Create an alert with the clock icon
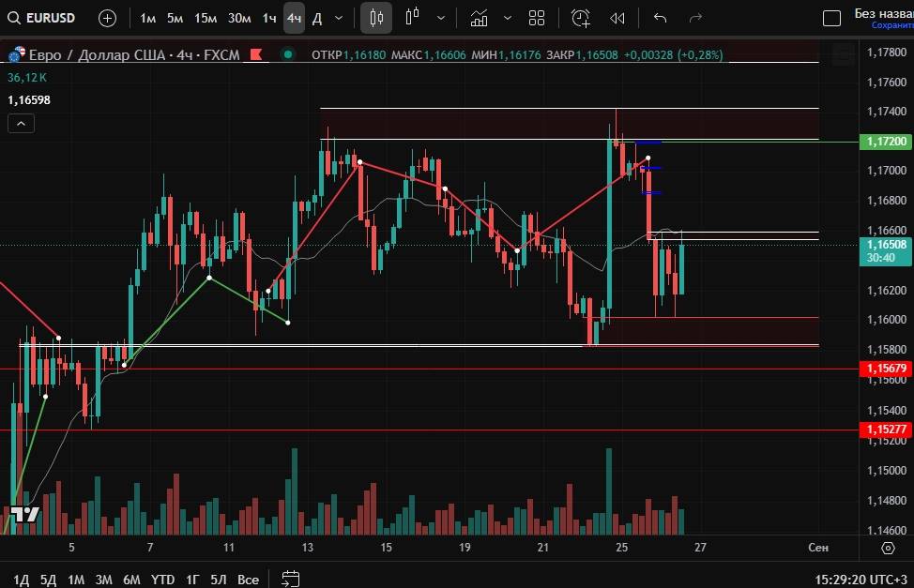 pos(581,18)
